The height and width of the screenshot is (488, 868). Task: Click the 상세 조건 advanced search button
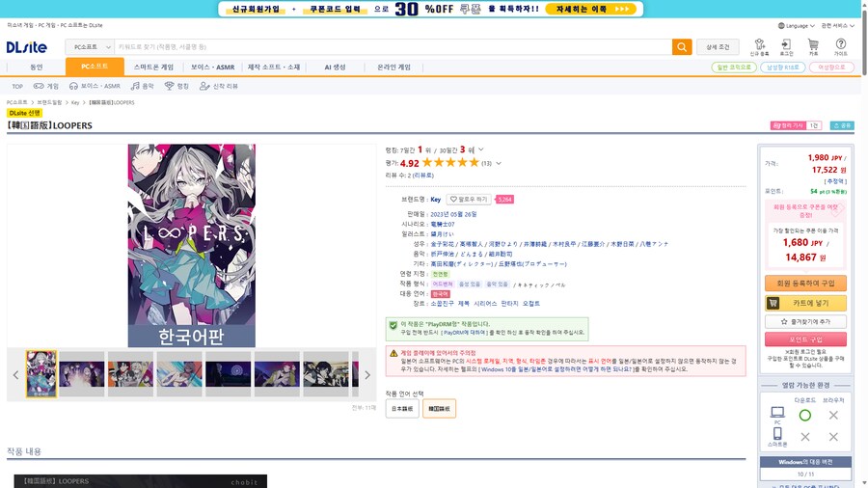pos(718,47)
